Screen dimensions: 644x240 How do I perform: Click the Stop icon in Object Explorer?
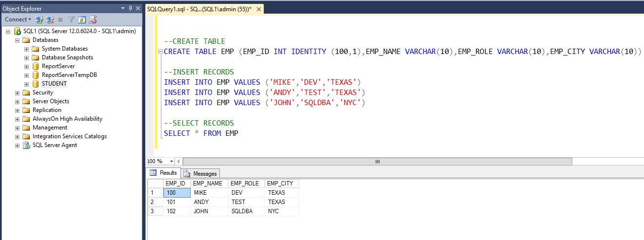click(60, 19)
